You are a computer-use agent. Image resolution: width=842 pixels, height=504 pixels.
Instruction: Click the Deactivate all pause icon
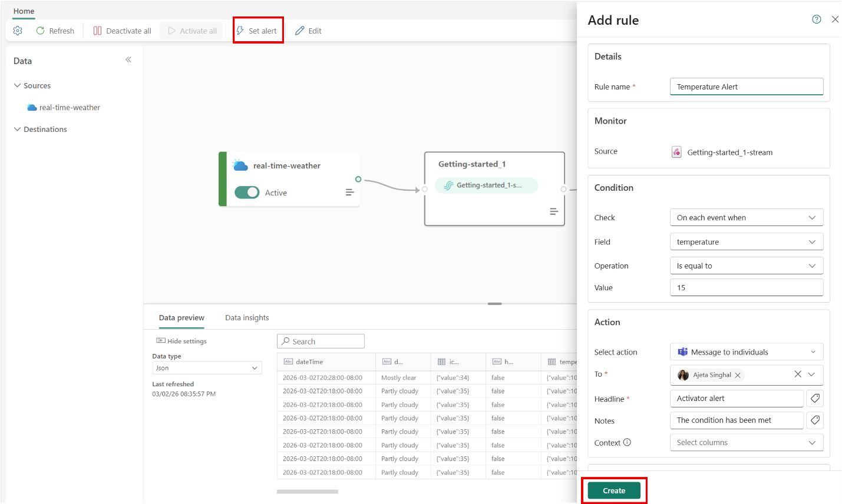coord(98,31)
